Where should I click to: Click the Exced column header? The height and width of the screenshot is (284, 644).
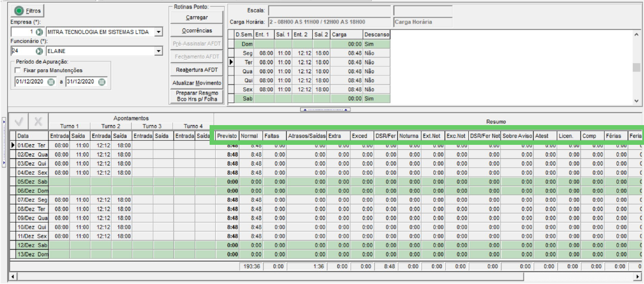[363, 136]
